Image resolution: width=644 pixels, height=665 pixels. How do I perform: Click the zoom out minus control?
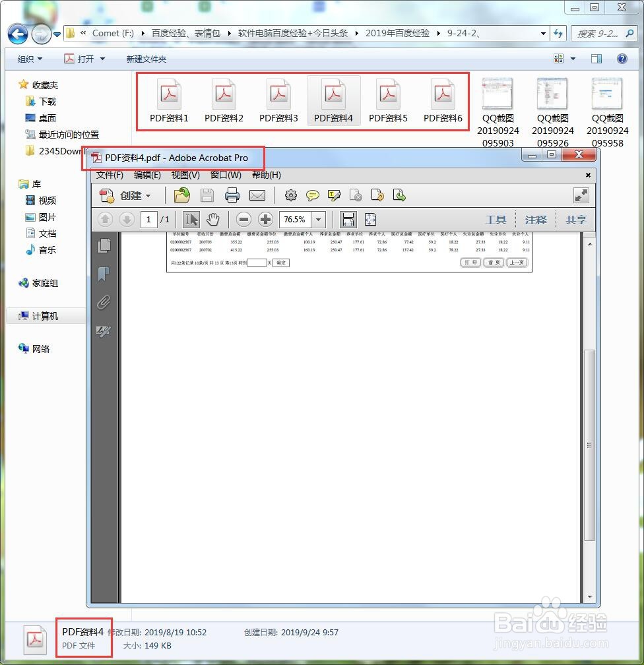(244, 219)
